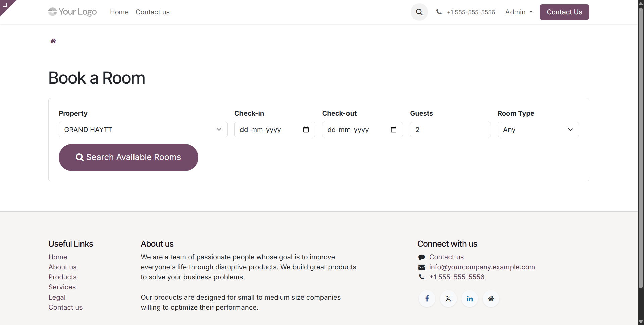Click the page vertical scrollbar
Image resolution: width=644 pixels, height=325 pixels.
tap(641, 147)
